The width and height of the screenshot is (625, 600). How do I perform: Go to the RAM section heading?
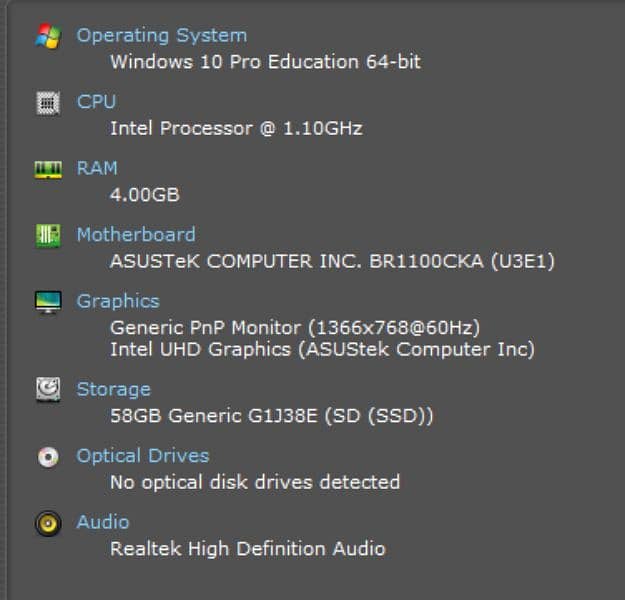tap(97, 168)
